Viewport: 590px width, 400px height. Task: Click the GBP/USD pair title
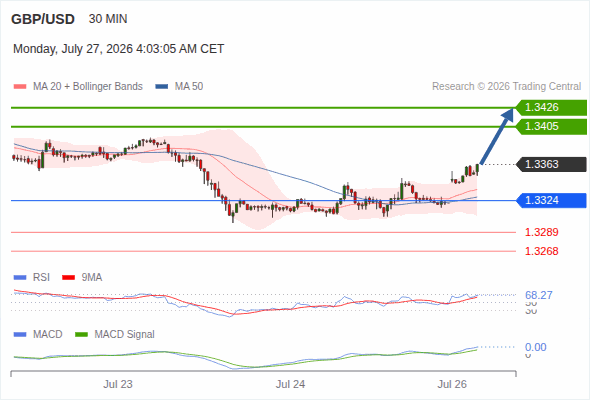pyautogui.click(x=43, y=19)
